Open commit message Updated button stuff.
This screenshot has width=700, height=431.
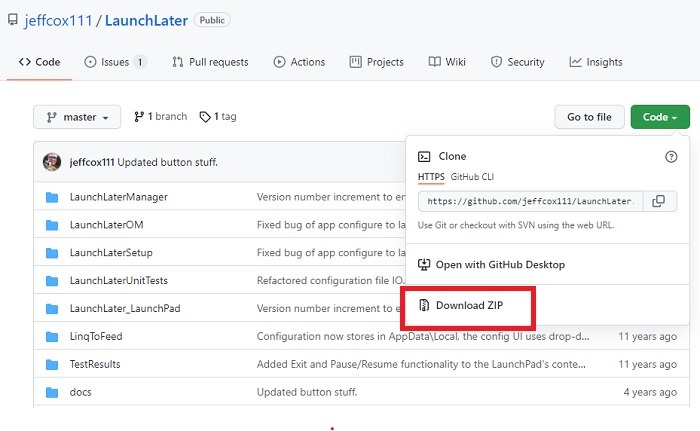[167, 162]
